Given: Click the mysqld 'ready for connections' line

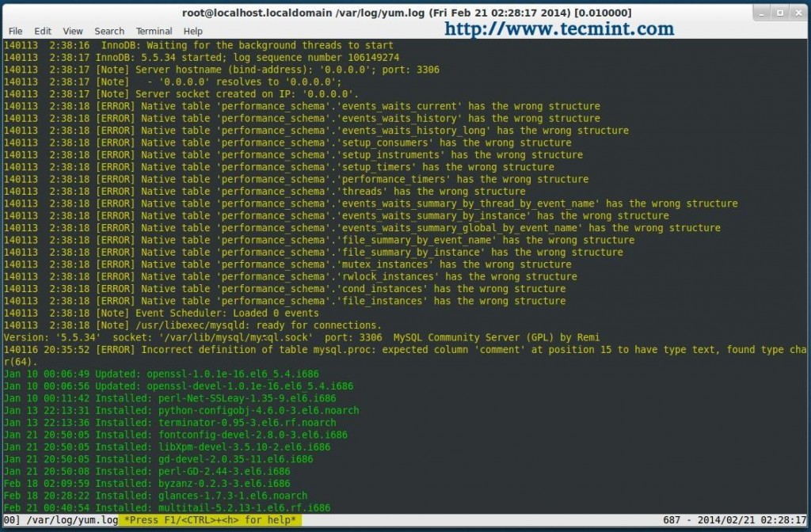Looking at the screenshot, I should [x=192, y=325].
